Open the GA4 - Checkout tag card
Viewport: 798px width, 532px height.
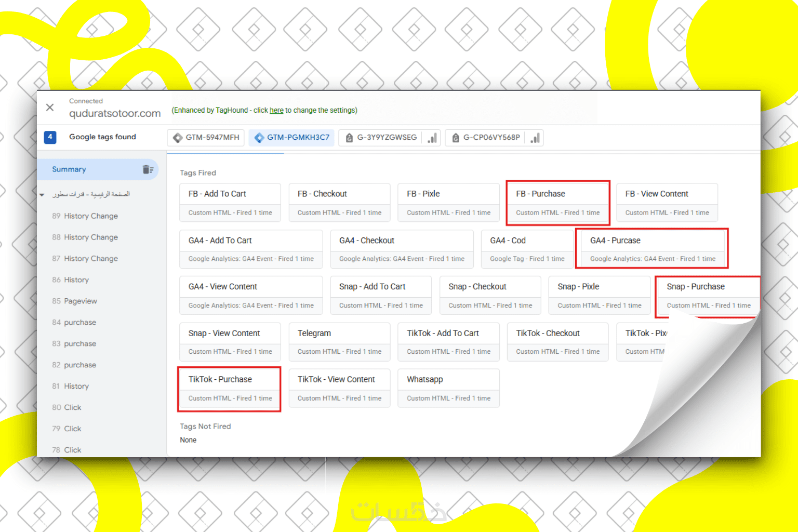coord(402,249)
